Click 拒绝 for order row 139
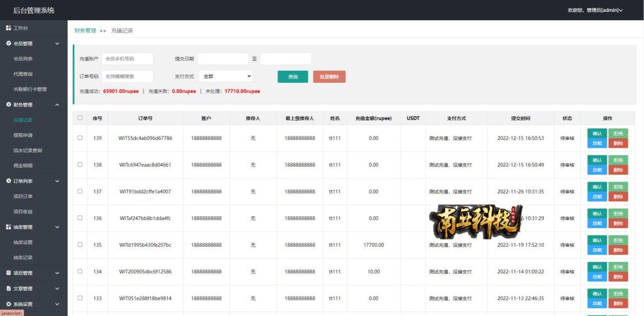644x316 pixels. tap(618, 133)
